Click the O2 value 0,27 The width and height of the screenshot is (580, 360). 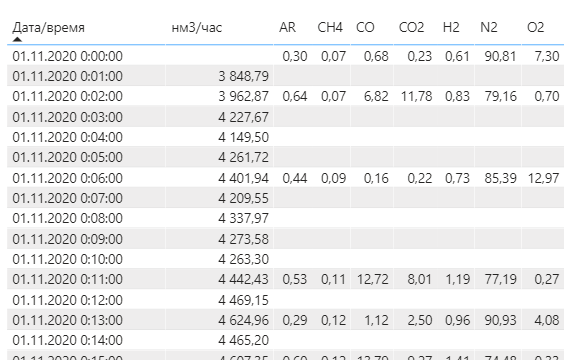547,279
